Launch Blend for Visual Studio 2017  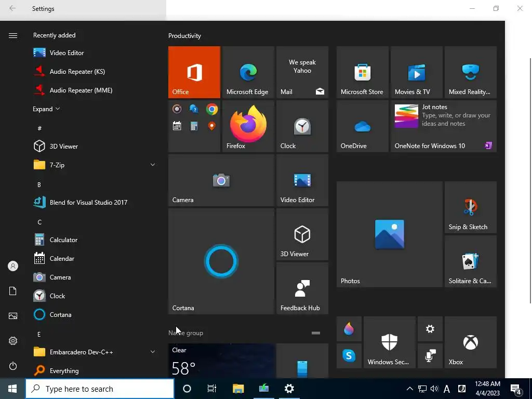coord(95,203)
